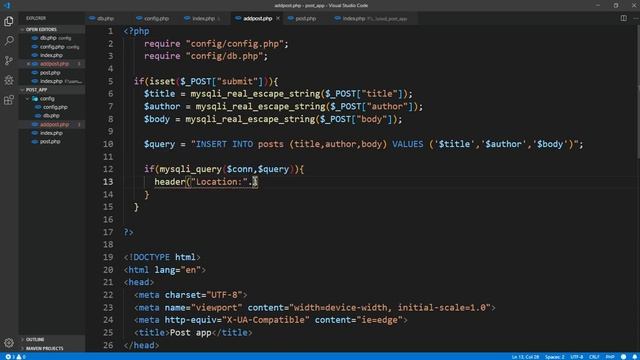640x360 pixels.
Task: Open the Source Control view
Action: [x=9, y=60]
